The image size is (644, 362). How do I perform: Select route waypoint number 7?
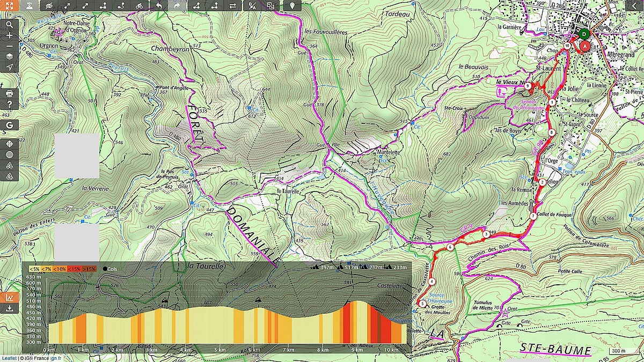pos(532,216)
